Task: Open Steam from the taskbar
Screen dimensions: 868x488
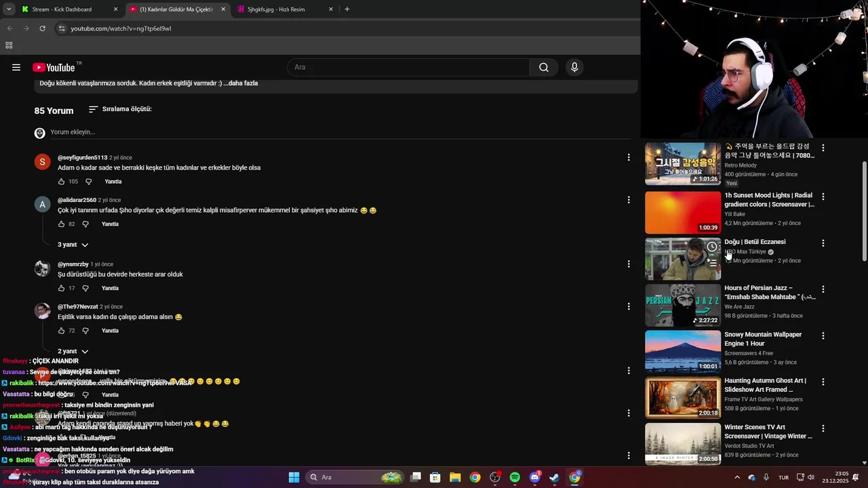Action: pos(554,477)
